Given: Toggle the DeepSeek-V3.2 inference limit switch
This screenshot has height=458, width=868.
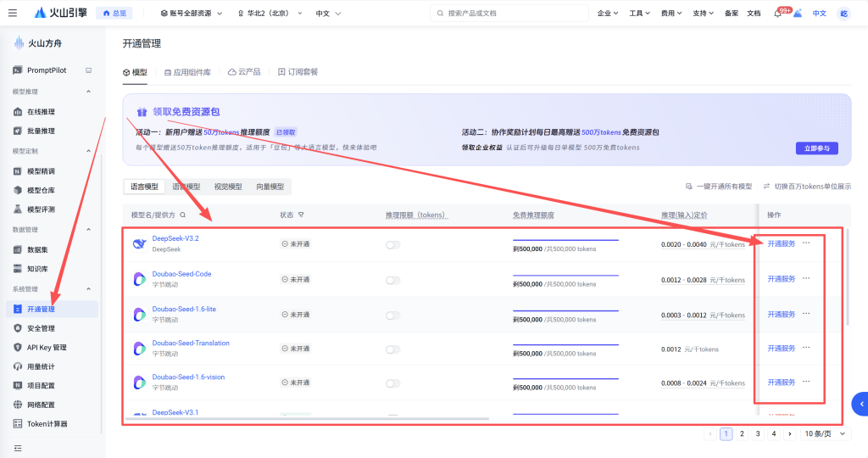Looking at the screenshot, I should click(x=392, y=244).
